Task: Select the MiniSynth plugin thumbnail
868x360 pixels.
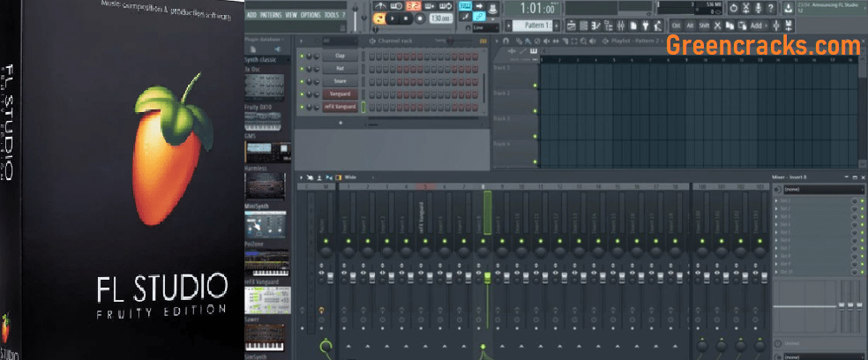Action: (267, 224)
